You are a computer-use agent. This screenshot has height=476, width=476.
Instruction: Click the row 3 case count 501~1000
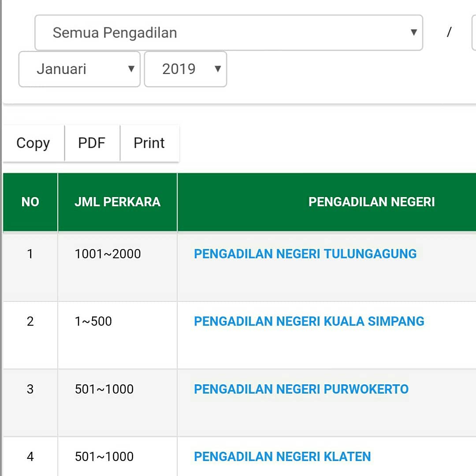(104, 389)
